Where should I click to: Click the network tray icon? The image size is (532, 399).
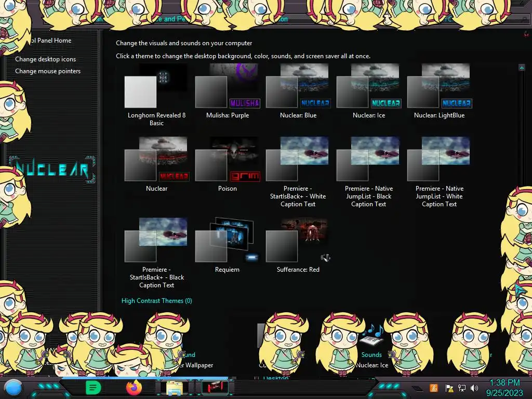[462, 388]
